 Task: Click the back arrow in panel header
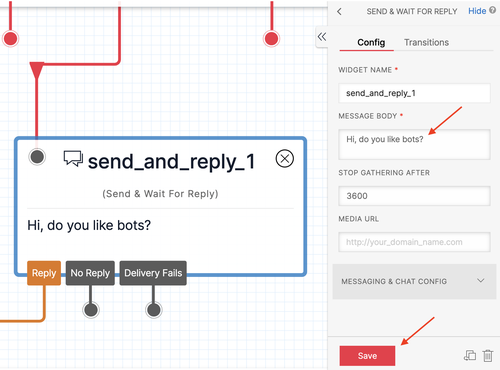click(339, 12)
